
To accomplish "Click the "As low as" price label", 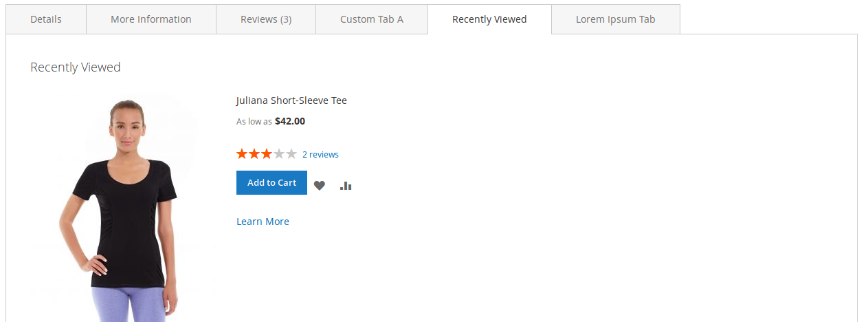I will 254,122.
